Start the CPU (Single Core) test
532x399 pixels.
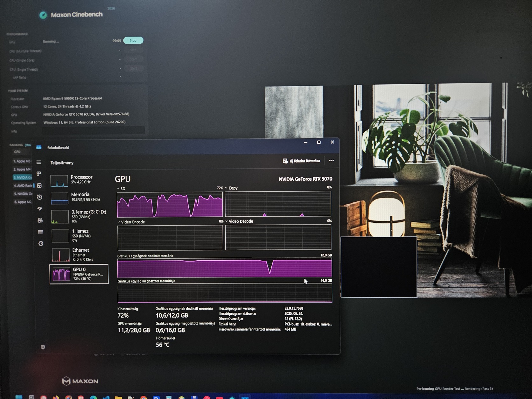[133, 59]
